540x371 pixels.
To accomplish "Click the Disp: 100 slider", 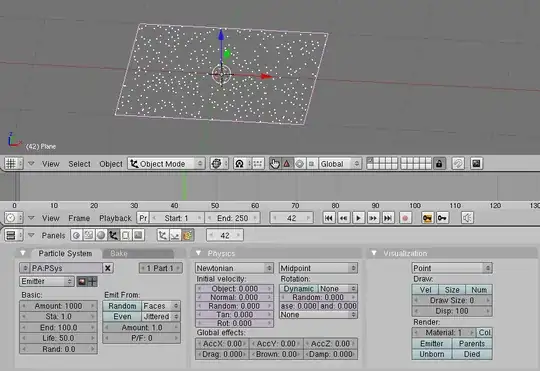I will [452, 311].
